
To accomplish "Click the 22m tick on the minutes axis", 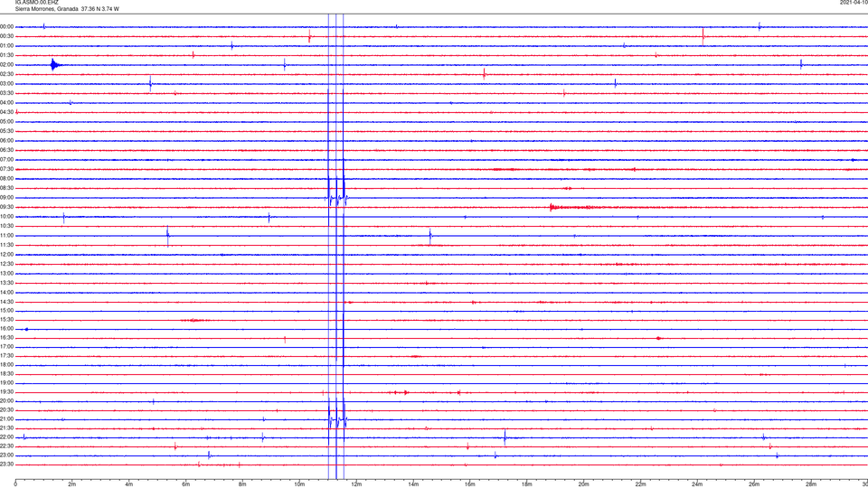I will tap(640, 484).
